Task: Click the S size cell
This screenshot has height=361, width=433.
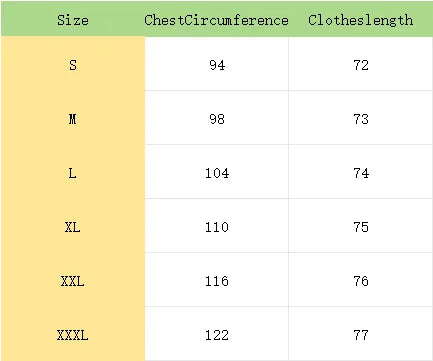Action: coord(73,64)
